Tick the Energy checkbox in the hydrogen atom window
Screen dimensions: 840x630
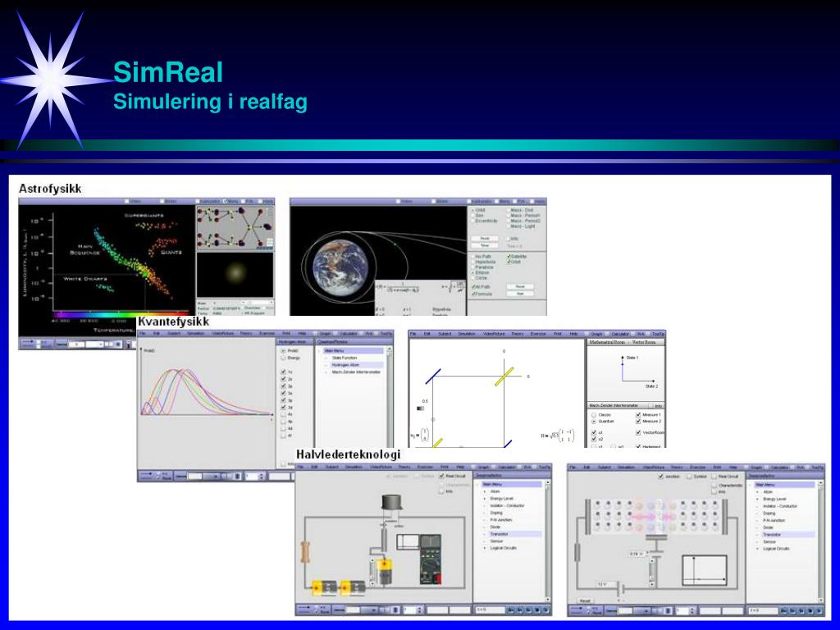pyautogui.click(x=283, y=358)
